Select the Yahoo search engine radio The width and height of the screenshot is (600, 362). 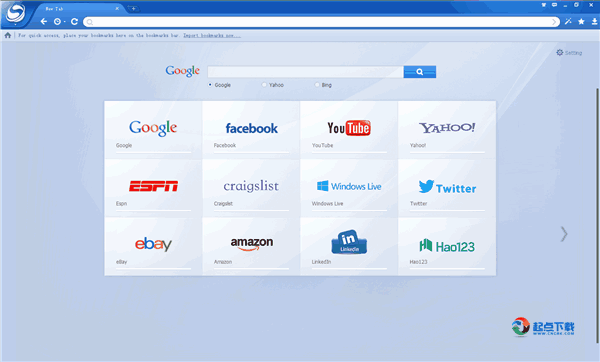264,85
